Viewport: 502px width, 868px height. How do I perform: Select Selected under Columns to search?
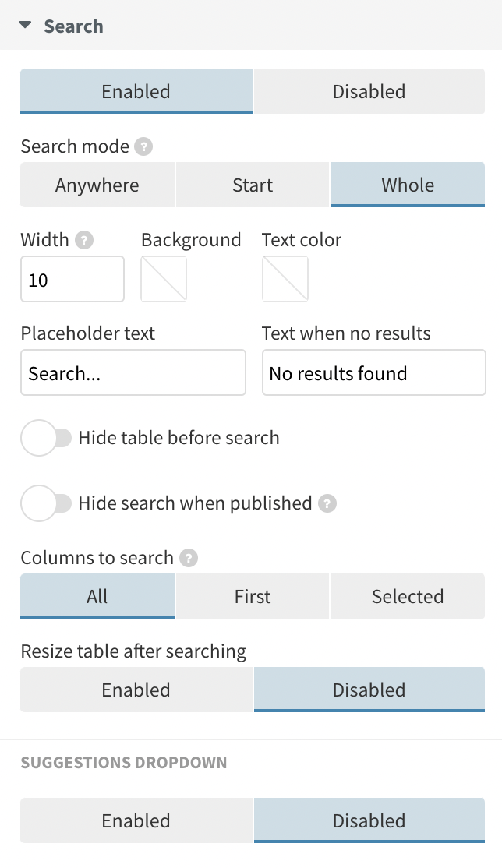coord(407,596)
